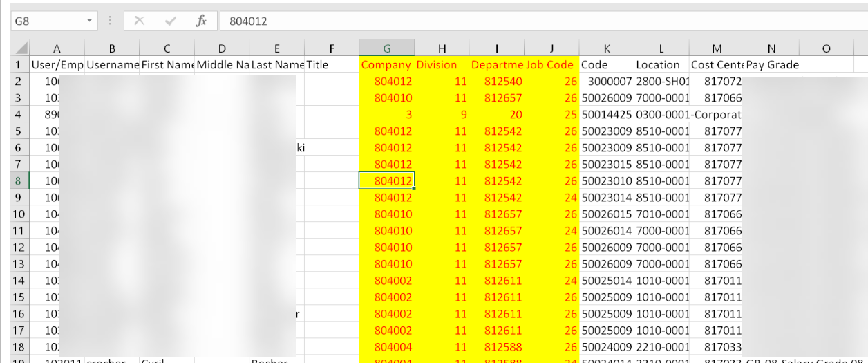Click Division cell with value 9
This screenshot has width=868, height=363.
click(442, 114)
